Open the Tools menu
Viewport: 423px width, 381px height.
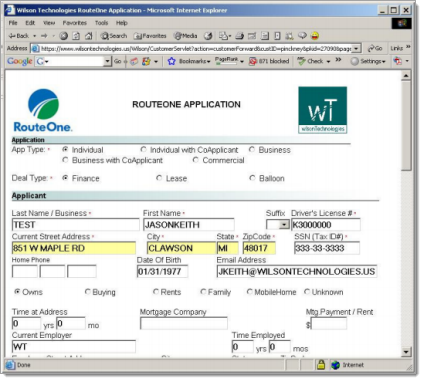tap(101, 23)
